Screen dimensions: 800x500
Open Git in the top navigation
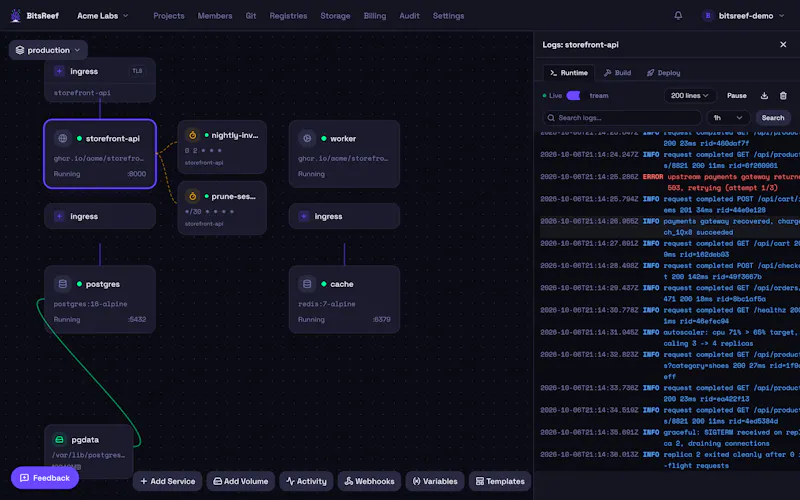pyautogui.click(x=251, y=16)
